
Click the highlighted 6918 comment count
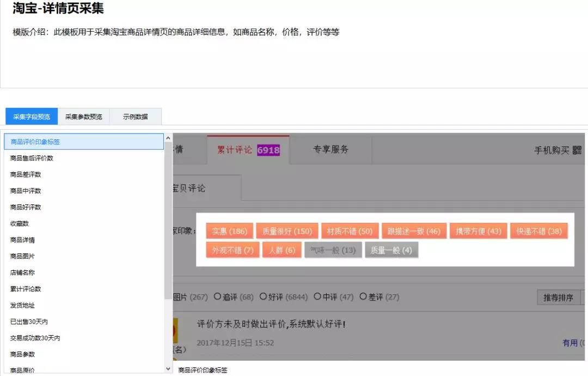pos(268,150)
